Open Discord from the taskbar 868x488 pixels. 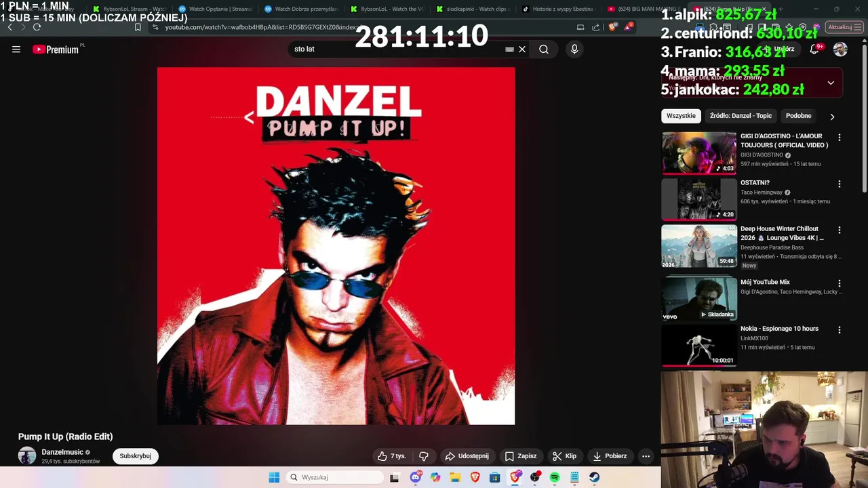pyautogui.click(x=416, y=477)
